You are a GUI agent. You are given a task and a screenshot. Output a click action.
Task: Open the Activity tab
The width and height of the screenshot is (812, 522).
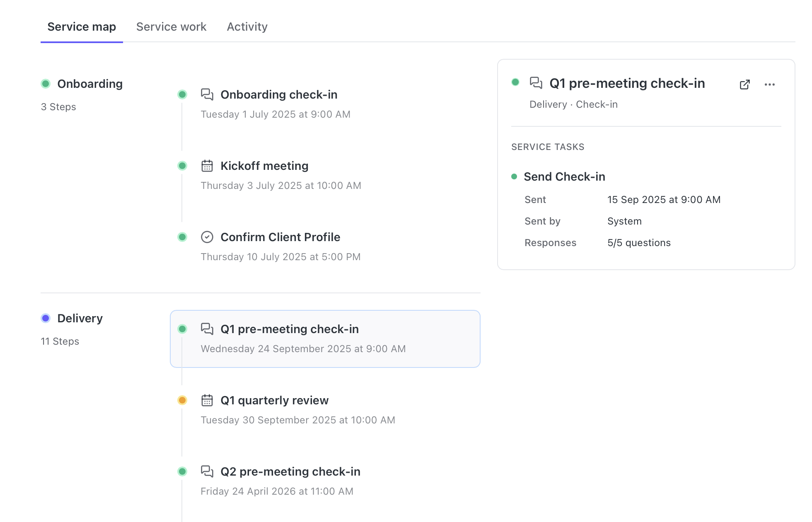[247, 27]
